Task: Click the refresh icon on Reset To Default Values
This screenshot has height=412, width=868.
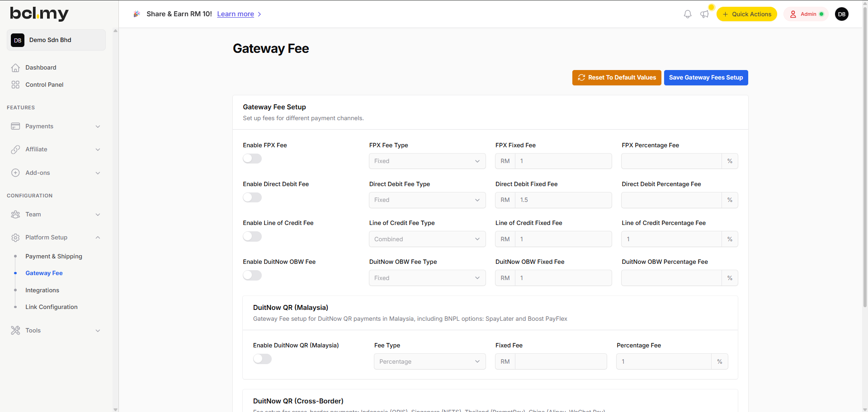Action: (x=581, y=78)
